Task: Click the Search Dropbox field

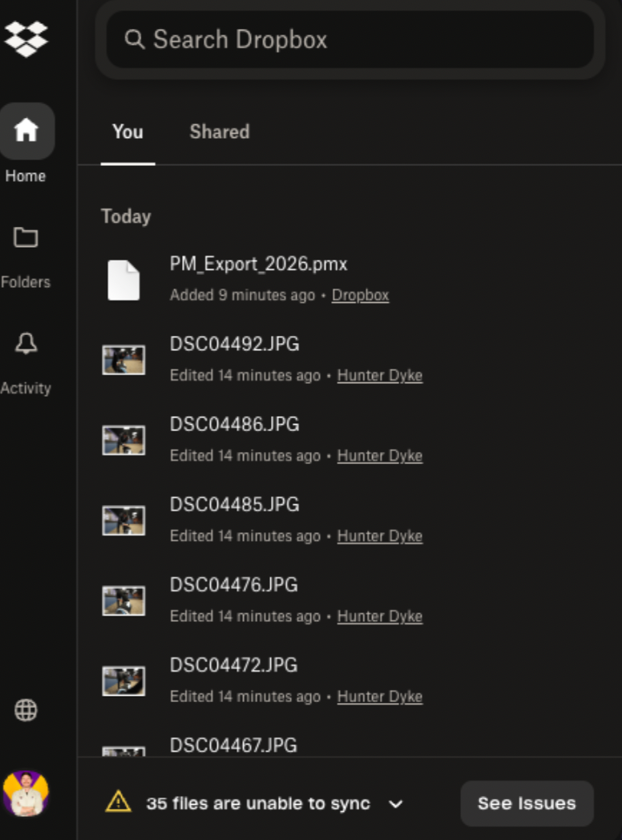Action: [350, 39]
